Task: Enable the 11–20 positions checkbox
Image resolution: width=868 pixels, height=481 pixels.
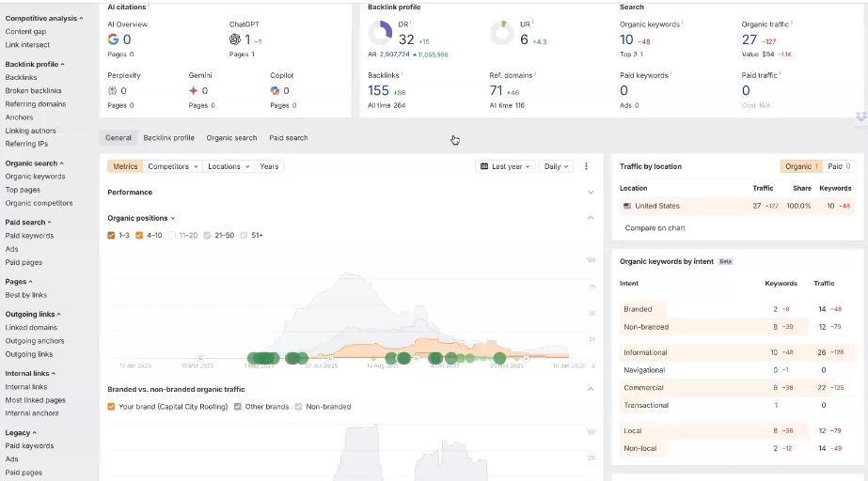Action: pyautogui.click(x=172, y=235)
